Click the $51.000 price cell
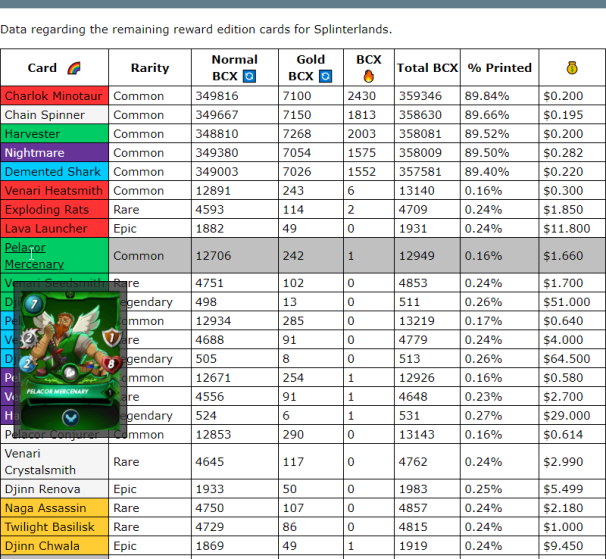 [x=567, y=302]
